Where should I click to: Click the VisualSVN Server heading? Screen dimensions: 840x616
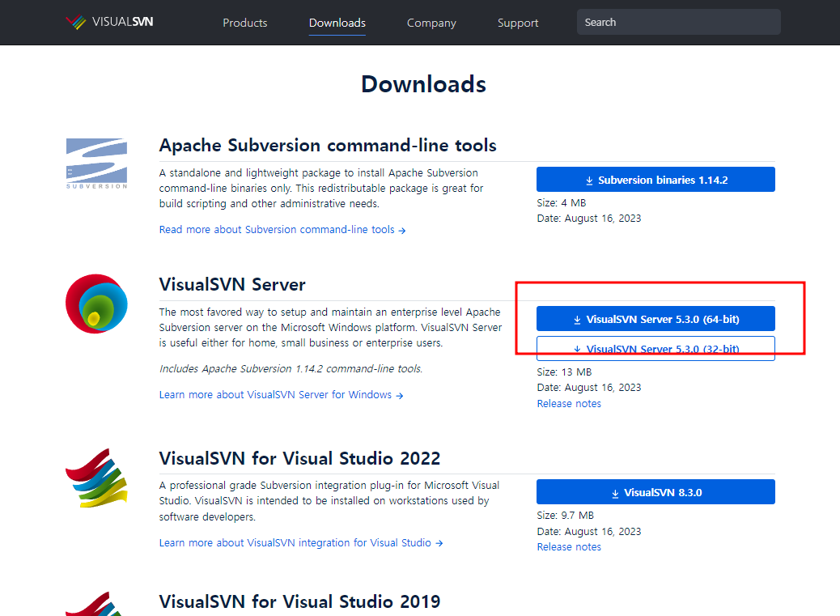[x=232, y=284]
